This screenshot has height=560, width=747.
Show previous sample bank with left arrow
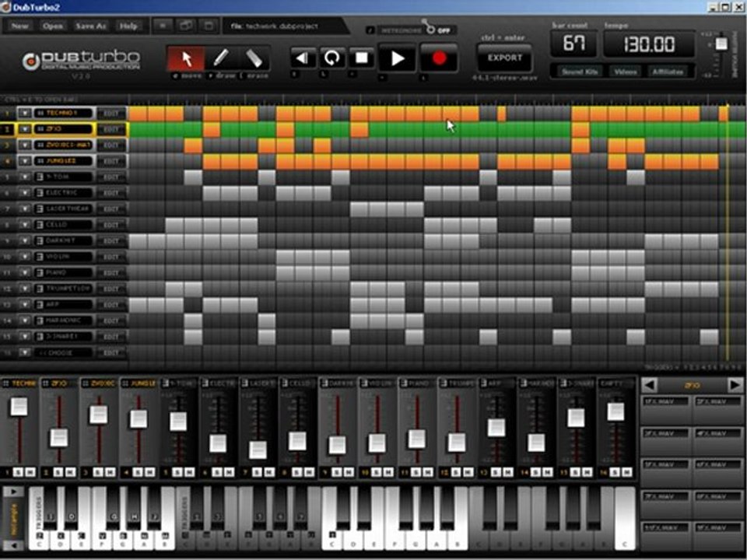pyautogui.click(x=649, y=385)
